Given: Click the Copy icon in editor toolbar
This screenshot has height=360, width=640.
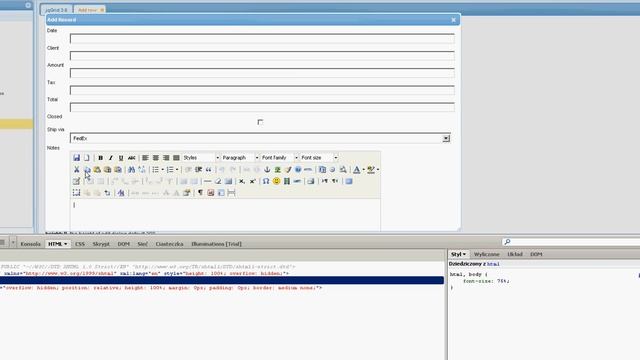Looking at the screenshot, I should click(87, 169).
